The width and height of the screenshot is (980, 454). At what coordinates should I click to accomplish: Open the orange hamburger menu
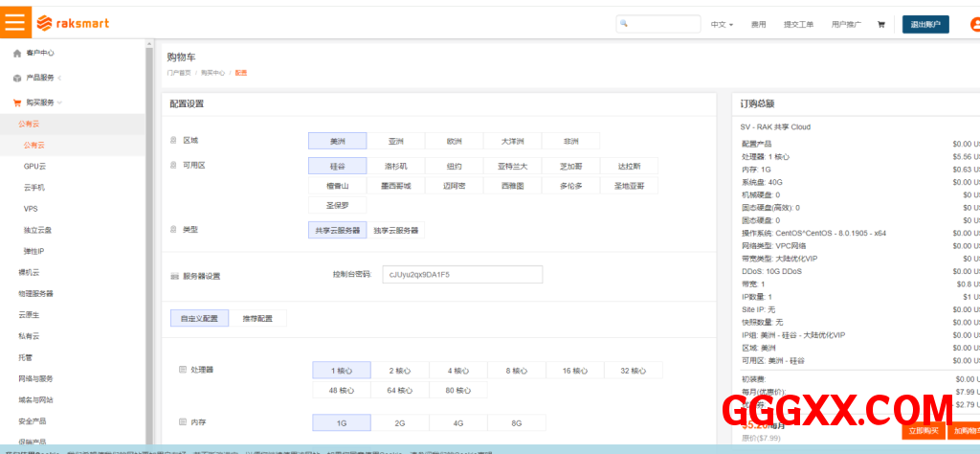click(15, 23)
